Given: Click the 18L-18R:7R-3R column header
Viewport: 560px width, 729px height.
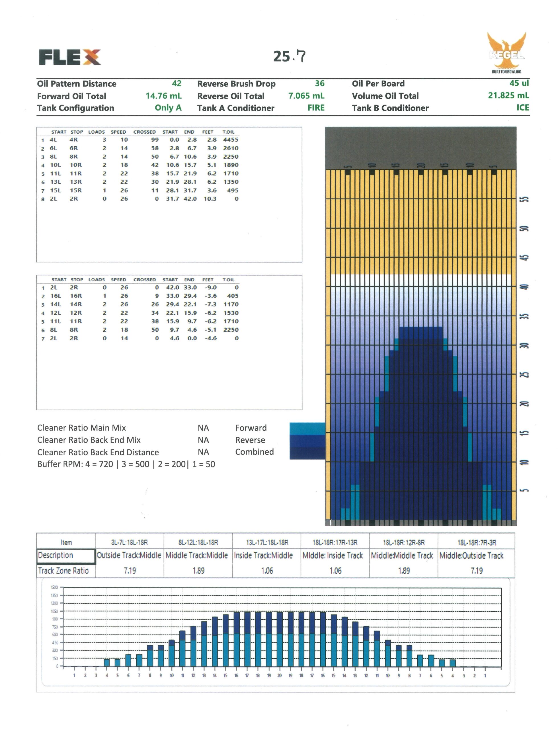Looking at the screenshot, I should click(477, 543).
